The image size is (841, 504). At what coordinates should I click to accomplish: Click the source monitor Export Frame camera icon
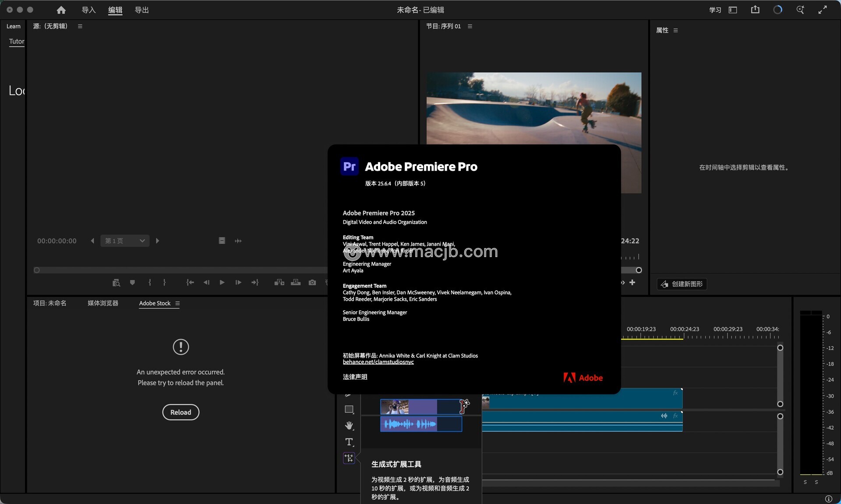(312, 282)
